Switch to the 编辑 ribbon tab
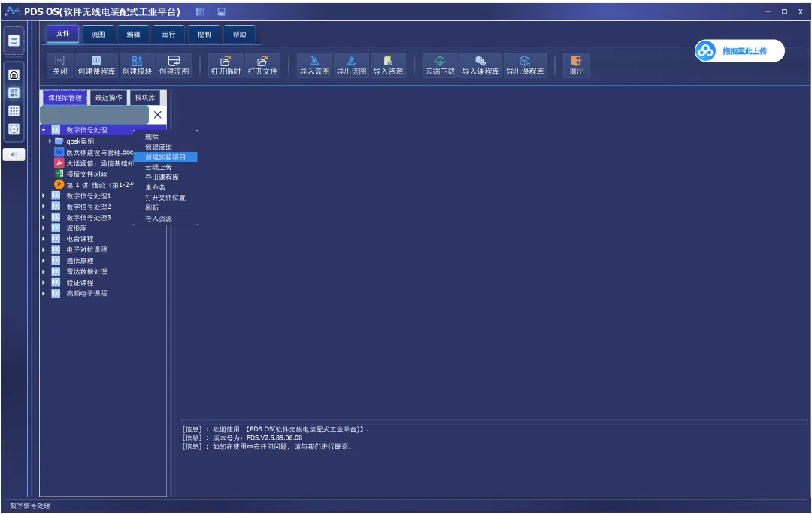This screenshot has height=514, width=812. click(x=133, y=34)
